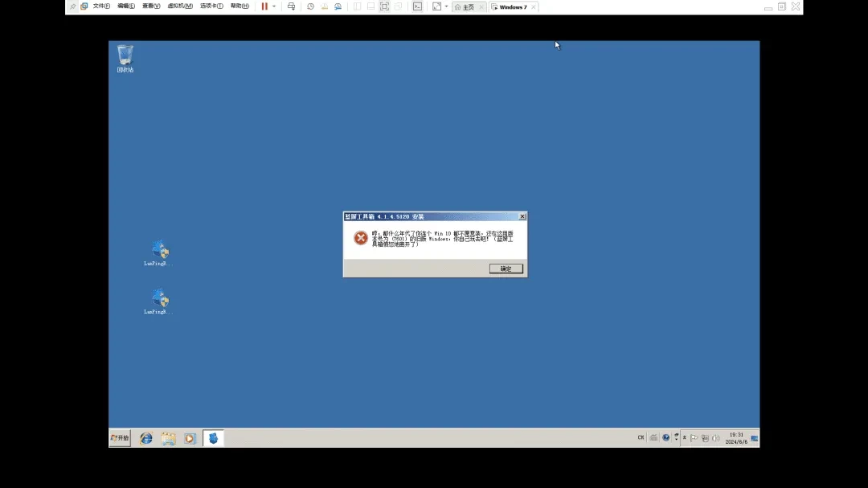Viewport: 868px width, 488px height.
Task: Select the lower LanPing desktop shortcut
Action: tap(159, 301)
